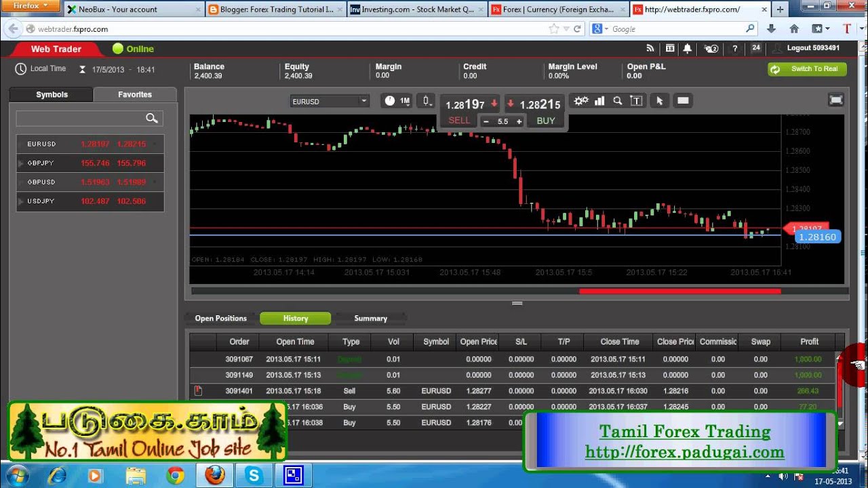Click the BUY button
The width and height of the screenshot is (868, 488).
(x=546, y=121)
